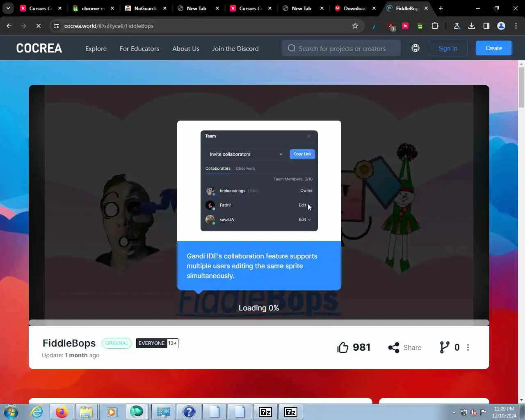The image size is (525, 420).
Task: Click the FiddleBops project title
Action: coord(69,343)
